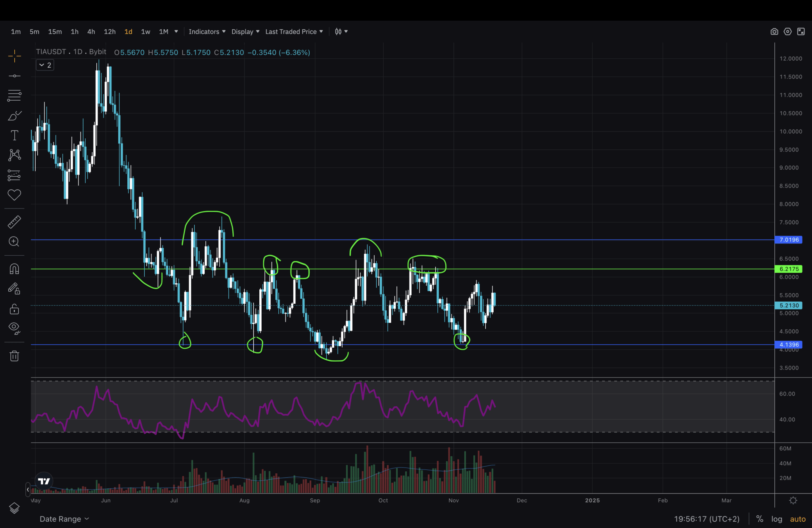Select the crosshair cursor tool

pyautogui.click(x=14, y=56)
